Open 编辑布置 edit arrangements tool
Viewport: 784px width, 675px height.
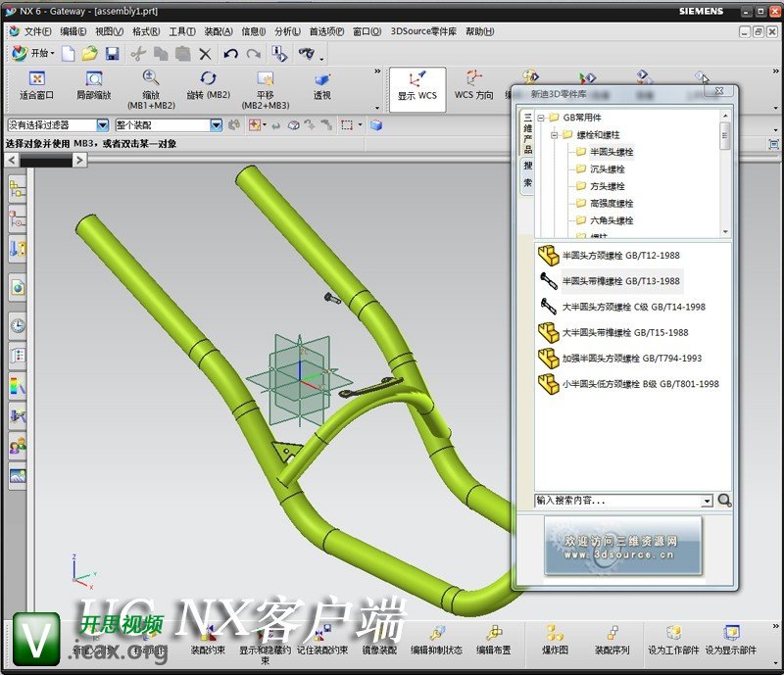click(494, 641)
